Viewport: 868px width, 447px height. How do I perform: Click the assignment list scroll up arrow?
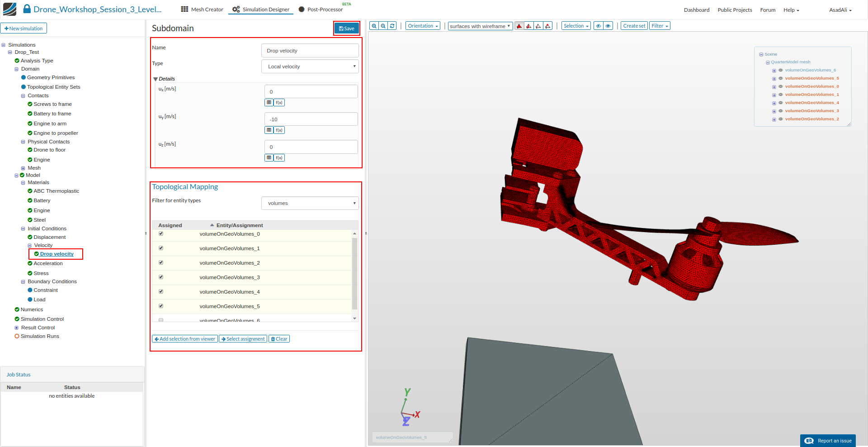pyautogui.click(x=355, y=233)
